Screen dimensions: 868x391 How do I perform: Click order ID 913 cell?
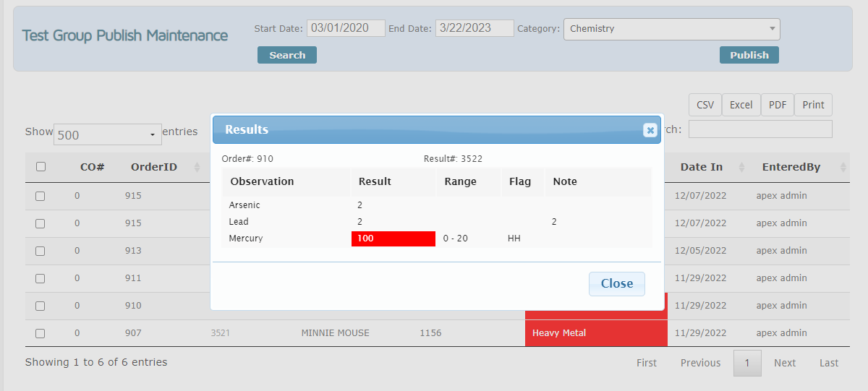pyautogui.click(x=133, y=251)
